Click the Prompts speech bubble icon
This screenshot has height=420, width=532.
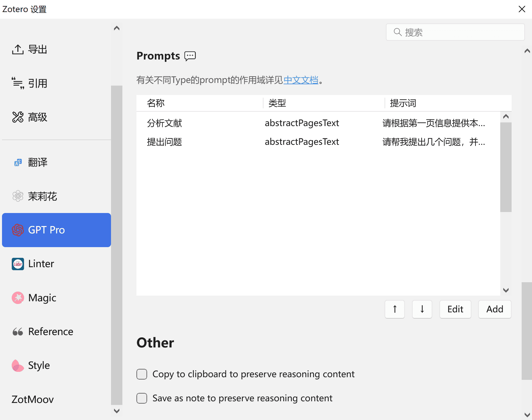pos(190,56)
